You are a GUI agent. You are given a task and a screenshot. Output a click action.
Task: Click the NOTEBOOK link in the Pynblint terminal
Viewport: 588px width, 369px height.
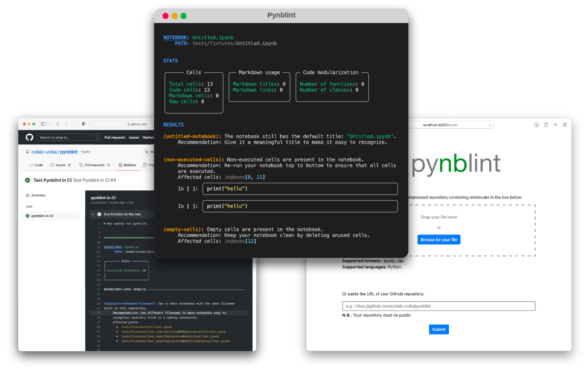coord(176,38)
